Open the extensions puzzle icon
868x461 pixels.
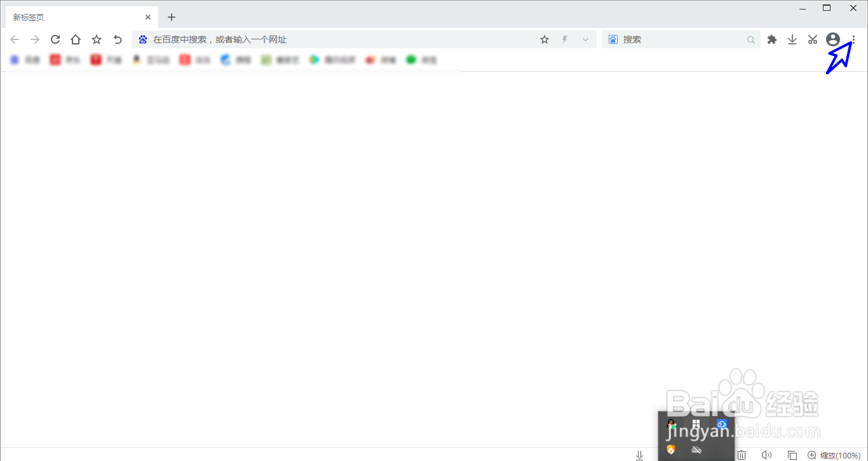(x=772, y=39)
